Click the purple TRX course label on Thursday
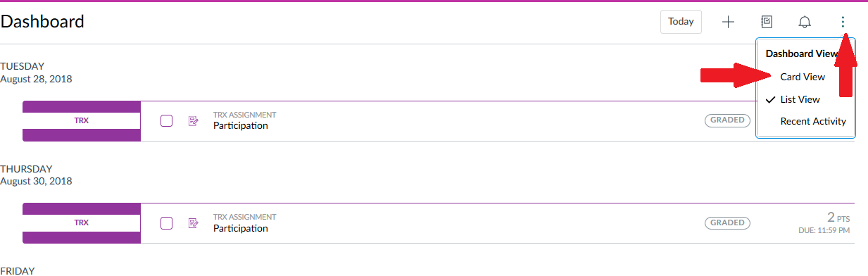Screen dimensions: 868x276 [82, 222]
